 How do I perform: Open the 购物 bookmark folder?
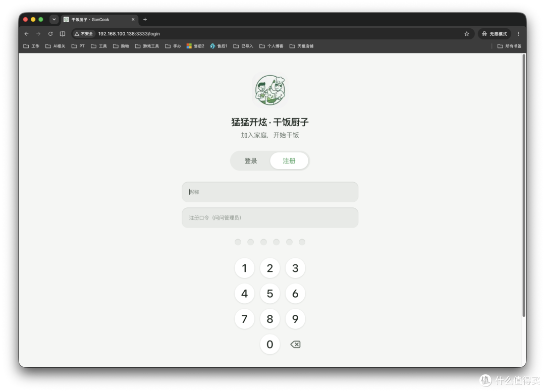point(121,46)
